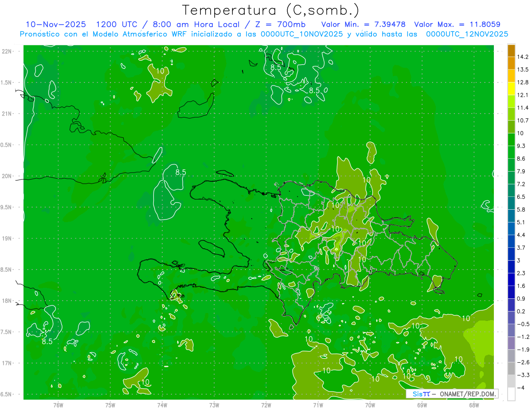Click the '5.1' colorbar value
Image resolution: width=532 pixels, height=411 pixels.
click(521, 222)
